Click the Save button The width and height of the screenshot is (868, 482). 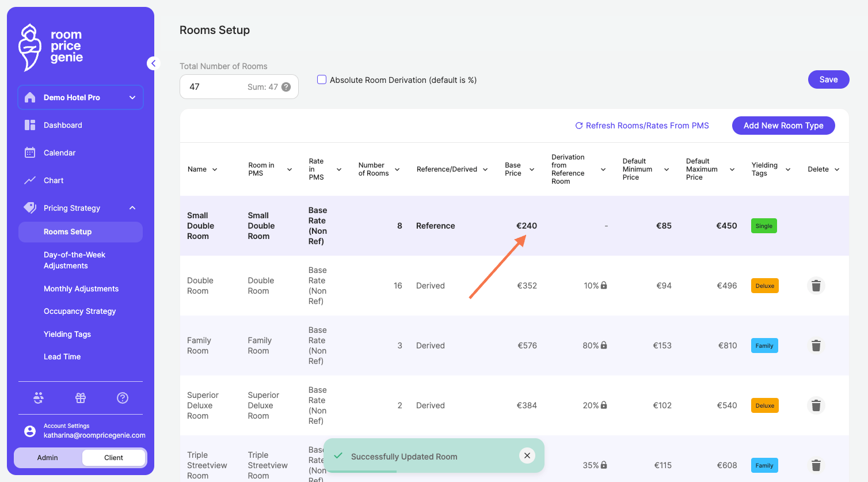pos(829,79)
